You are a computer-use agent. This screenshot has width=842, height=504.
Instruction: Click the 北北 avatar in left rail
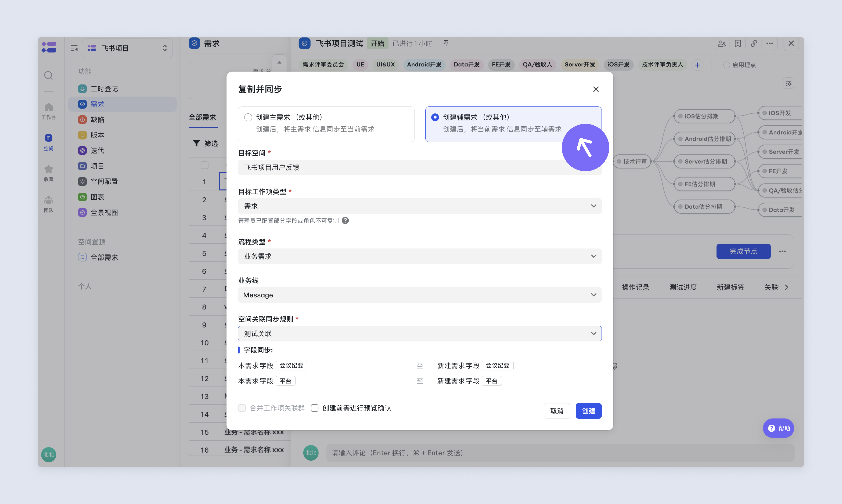[x=49, y=454]
